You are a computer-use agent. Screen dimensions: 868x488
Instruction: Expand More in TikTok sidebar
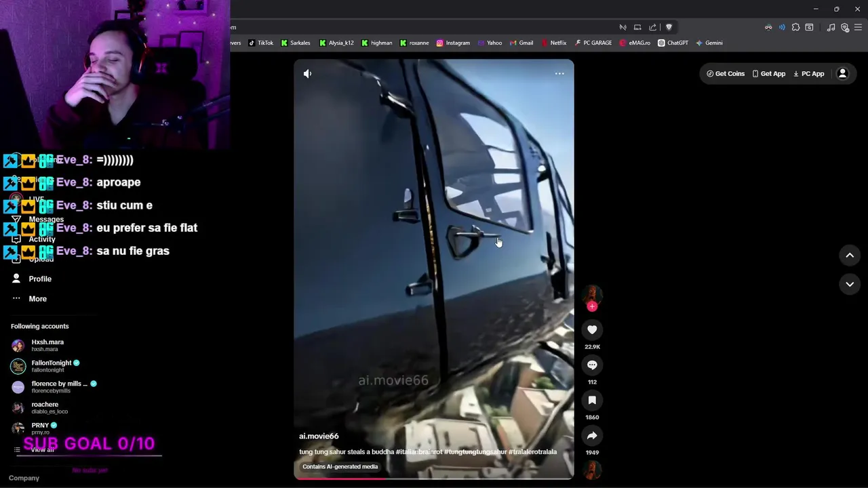[x=30, y=298]
